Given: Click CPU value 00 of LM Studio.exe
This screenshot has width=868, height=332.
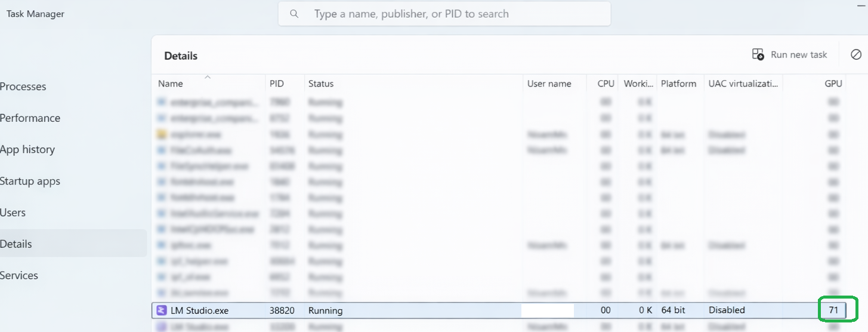Looking at the screenshot, I should (x=606, y=311).
